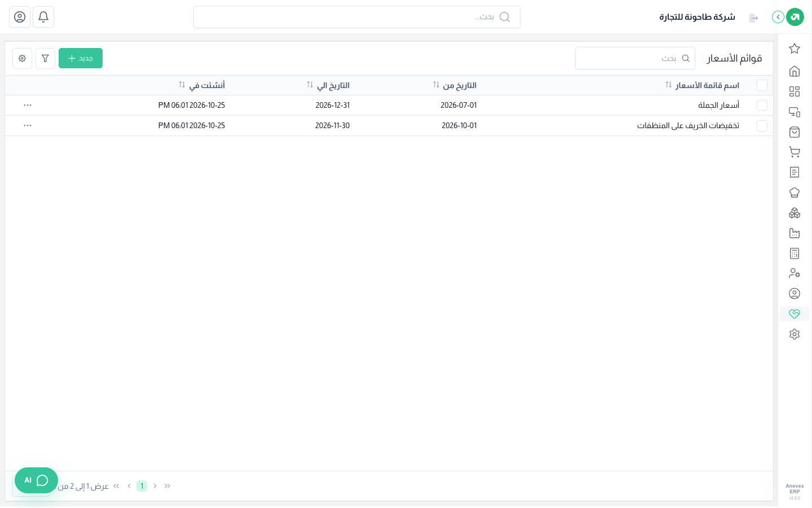This screenshot has height=508, width=812.
Task: Open the user profile icon in top bar
Action: point(20,17)
